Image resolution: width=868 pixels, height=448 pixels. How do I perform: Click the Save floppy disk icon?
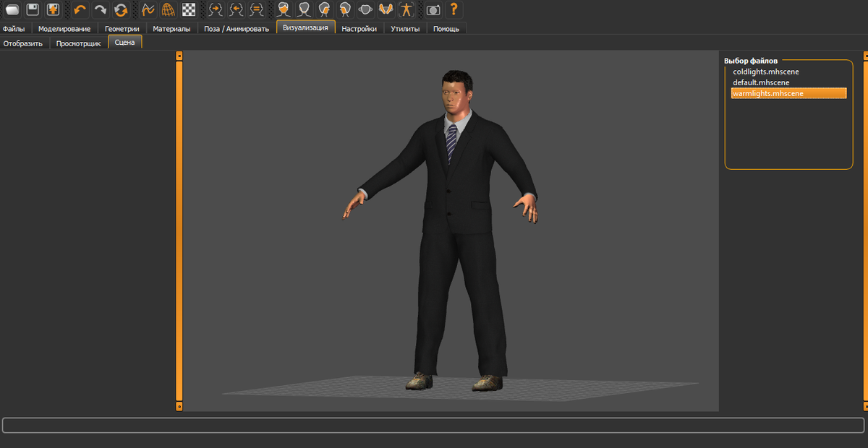(33, 9)
